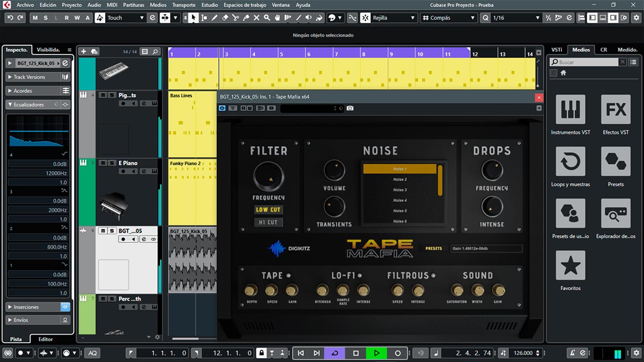Switch to the Editor tab
The width and height of the screenshot is (644, 362).
pyautogui.click(x=46, y=339)
